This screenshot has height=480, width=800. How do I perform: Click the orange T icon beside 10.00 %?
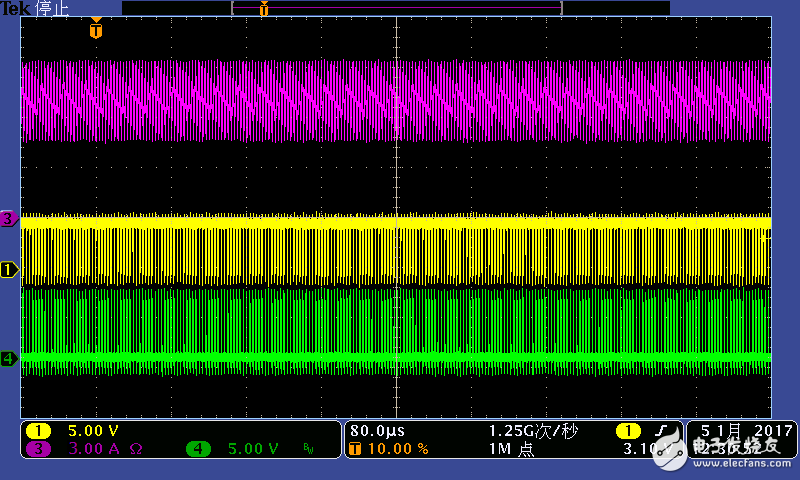tap(355, 449)
